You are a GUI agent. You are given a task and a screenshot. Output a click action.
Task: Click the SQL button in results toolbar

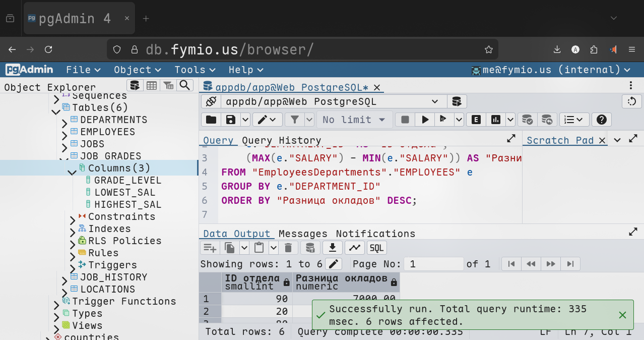pyautogui.click(x=376, y=248)
